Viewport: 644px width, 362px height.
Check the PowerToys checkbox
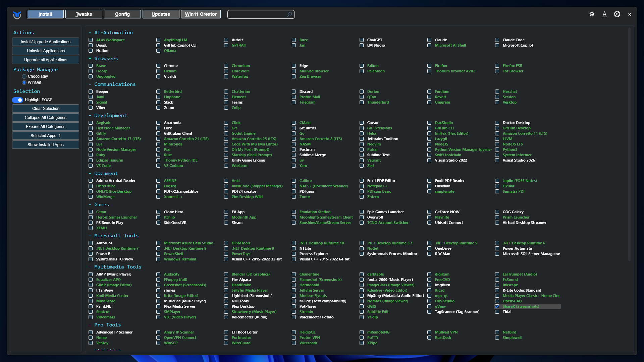click(x=226, y=254)
